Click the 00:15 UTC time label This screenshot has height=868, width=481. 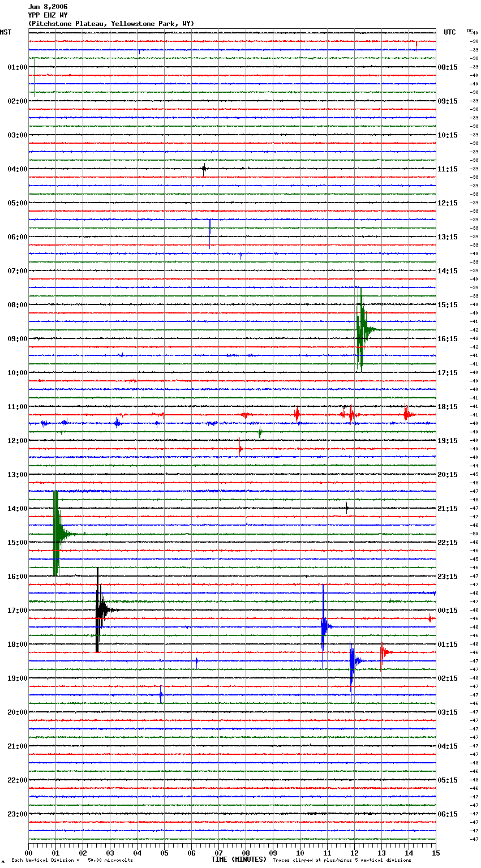(448, 610)
